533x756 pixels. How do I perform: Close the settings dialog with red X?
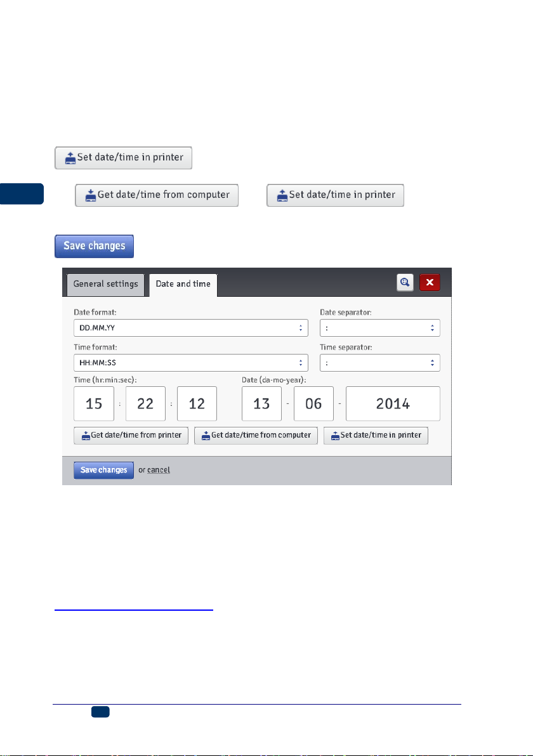click(430, 282)
